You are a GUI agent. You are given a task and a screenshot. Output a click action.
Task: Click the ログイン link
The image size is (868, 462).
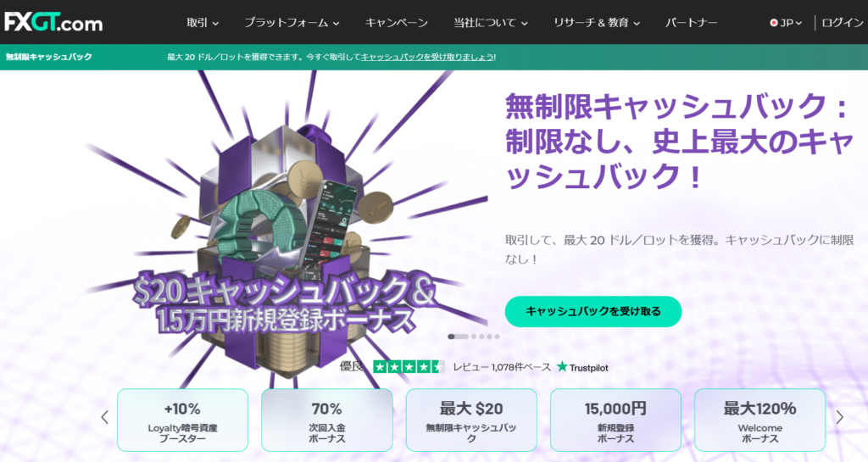842,23
